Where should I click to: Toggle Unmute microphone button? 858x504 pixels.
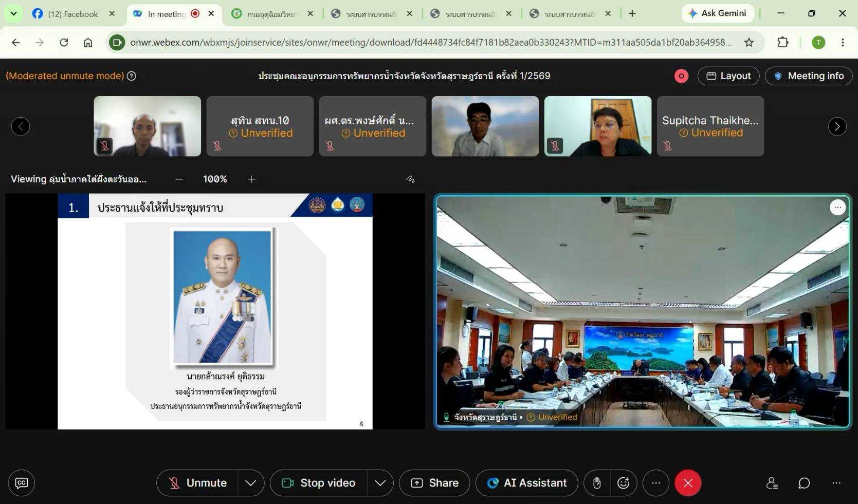197,483
